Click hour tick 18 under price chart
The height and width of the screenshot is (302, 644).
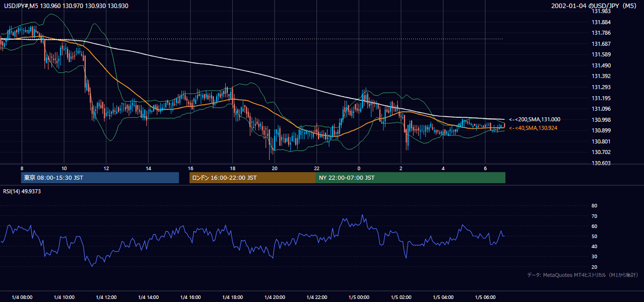[x=232, y=168]
